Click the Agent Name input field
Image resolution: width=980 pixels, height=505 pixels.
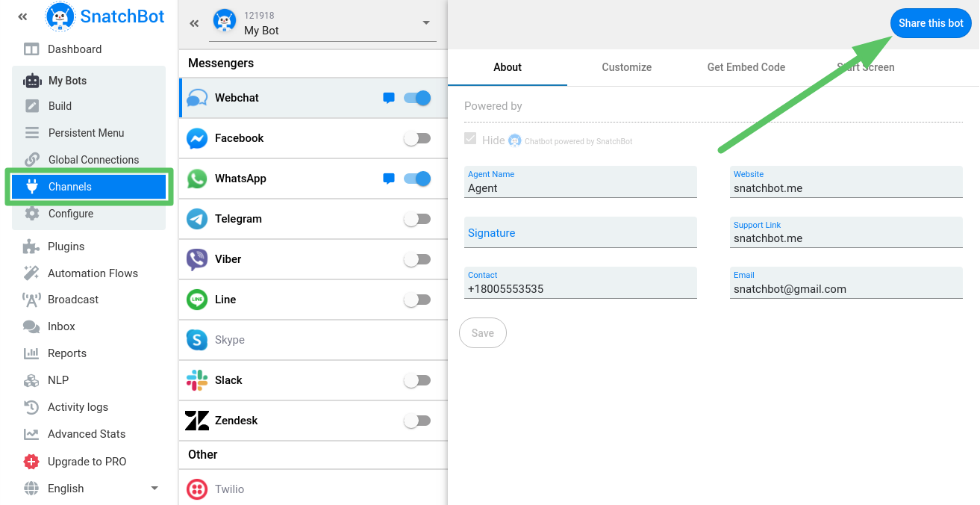pyautogui.click(x=581, y=182)
